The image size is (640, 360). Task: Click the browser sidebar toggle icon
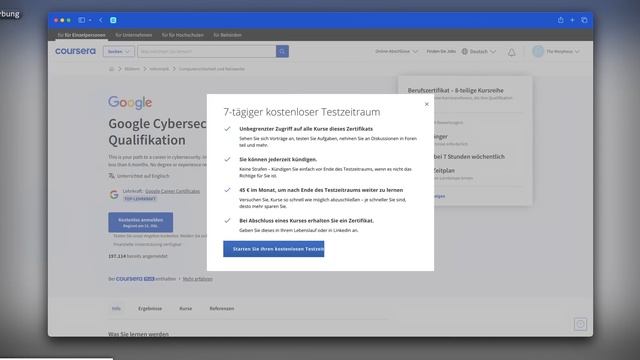(x=82, y=20)
